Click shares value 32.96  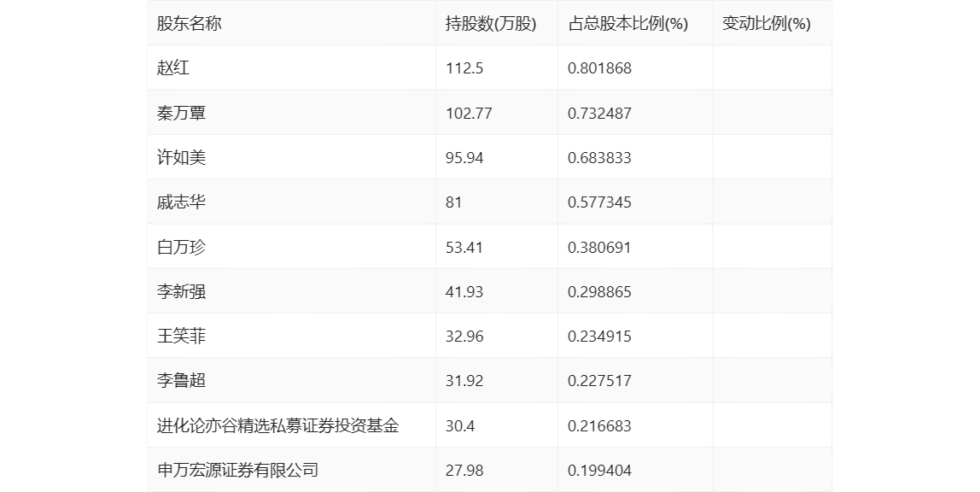click(464, 337)
